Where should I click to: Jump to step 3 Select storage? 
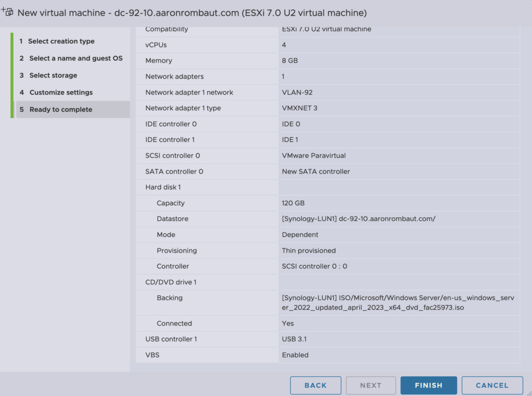pos(53,75)
